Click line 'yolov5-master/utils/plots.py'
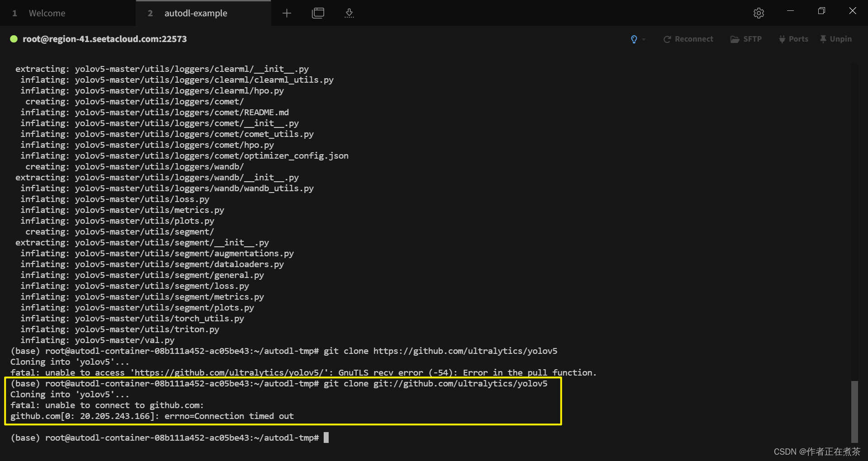Viewport: 868px width, 461px height. (x=117, y=221)
